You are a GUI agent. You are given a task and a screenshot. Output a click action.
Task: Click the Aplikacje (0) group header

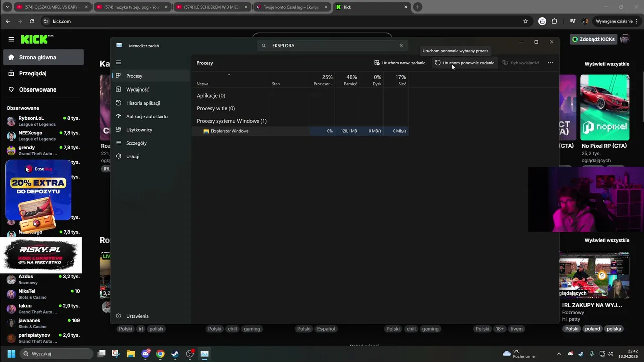click(x=211, y=96)
